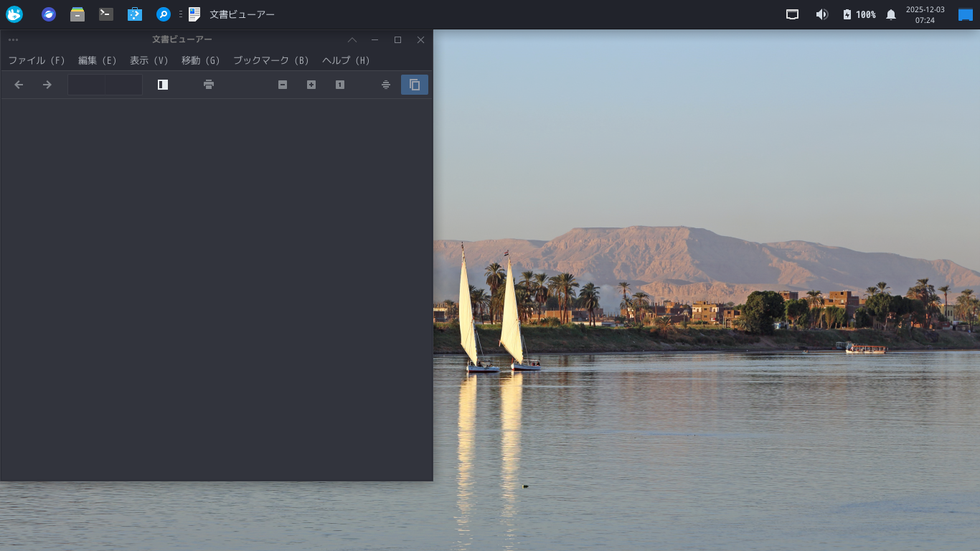Go back with the left arrow toolbar button
Screen dimensions: 980x551
(x=19, y=85)
